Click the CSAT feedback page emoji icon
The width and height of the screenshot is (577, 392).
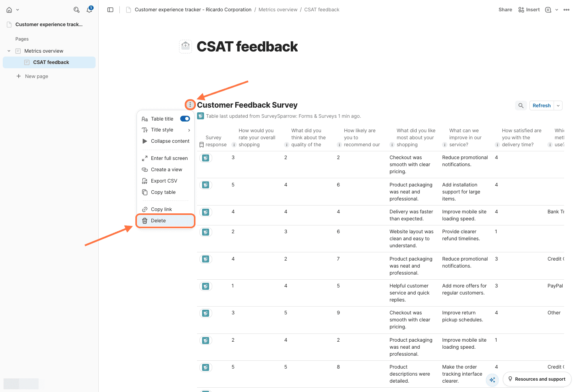186,46
